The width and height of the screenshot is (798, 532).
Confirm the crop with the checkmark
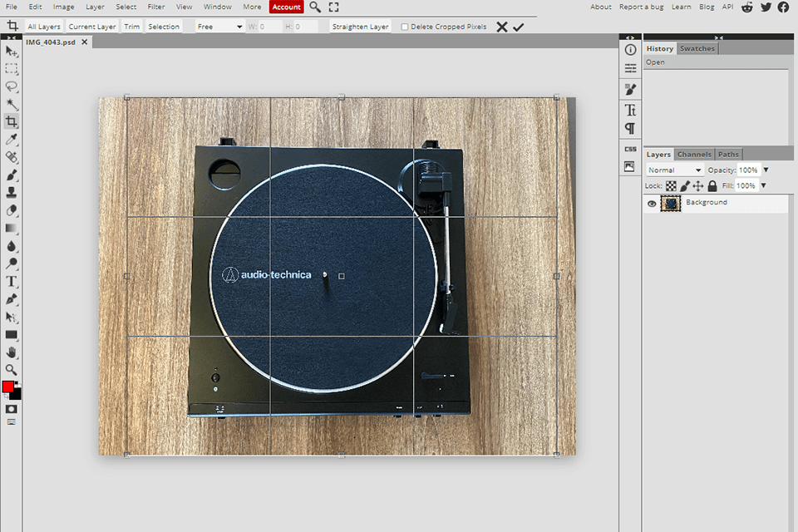(x=519, y=27)
